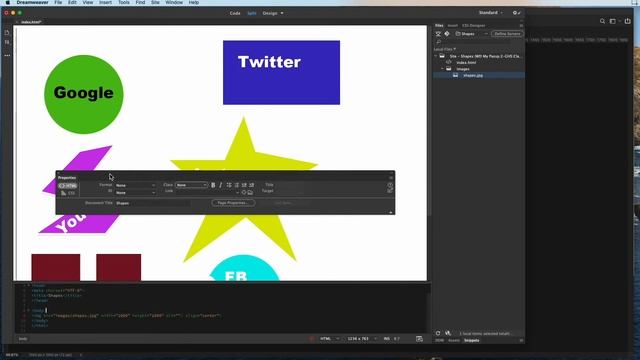The image size is (640, 360).
Task: Open the Local Files sort dropdown
Action: pos(445,49)
